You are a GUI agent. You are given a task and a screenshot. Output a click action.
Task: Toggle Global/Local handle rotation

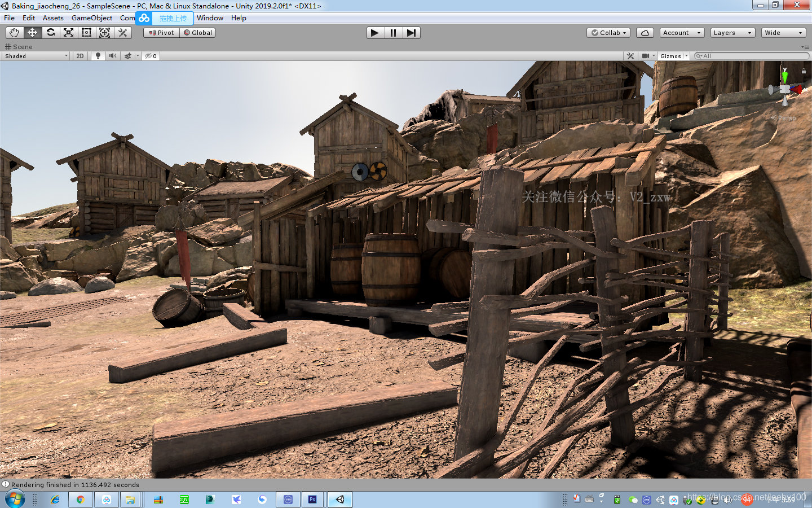pos(197,33)
